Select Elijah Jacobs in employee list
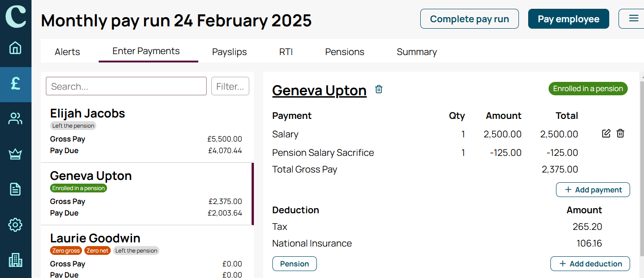Viewport: 644px width, 278px height. (147, 131)
